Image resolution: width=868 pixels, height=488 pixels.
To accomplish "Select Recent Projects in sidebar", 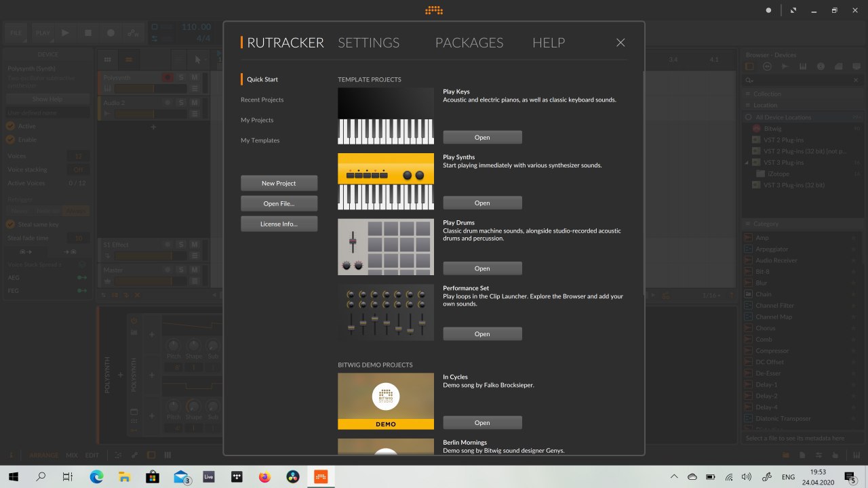I will pyautogui.click(x=262, y=100).
